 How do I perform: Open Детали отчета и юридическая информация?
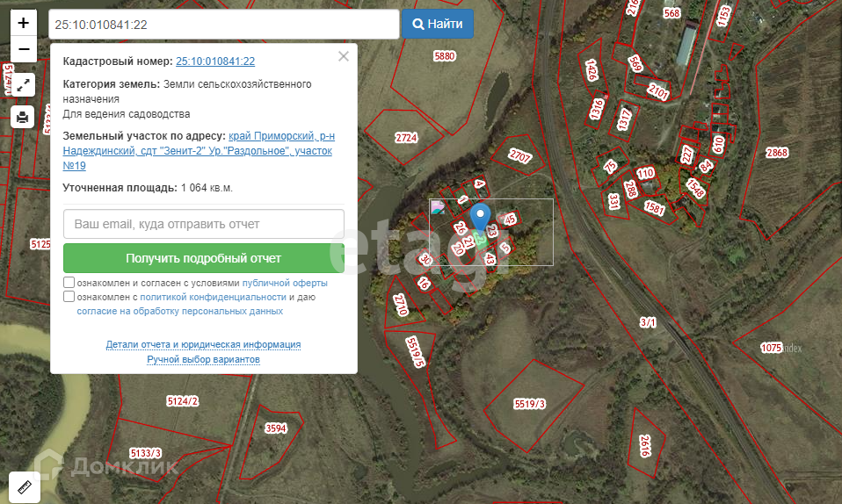pyautogui.click(x=203, y=344)
